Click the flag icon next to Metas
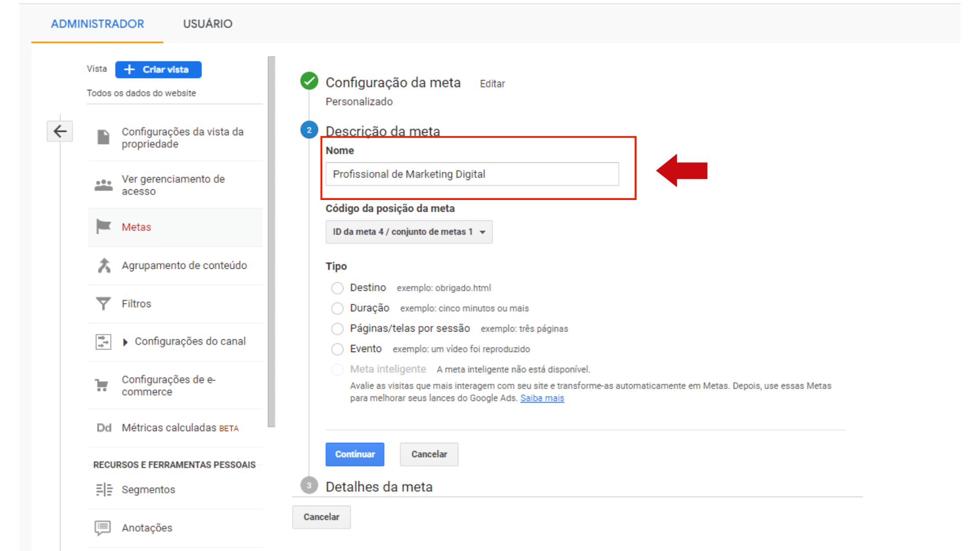Image resolution: width=980 pixels, height=551 pixels. click(x=104, y=227)
